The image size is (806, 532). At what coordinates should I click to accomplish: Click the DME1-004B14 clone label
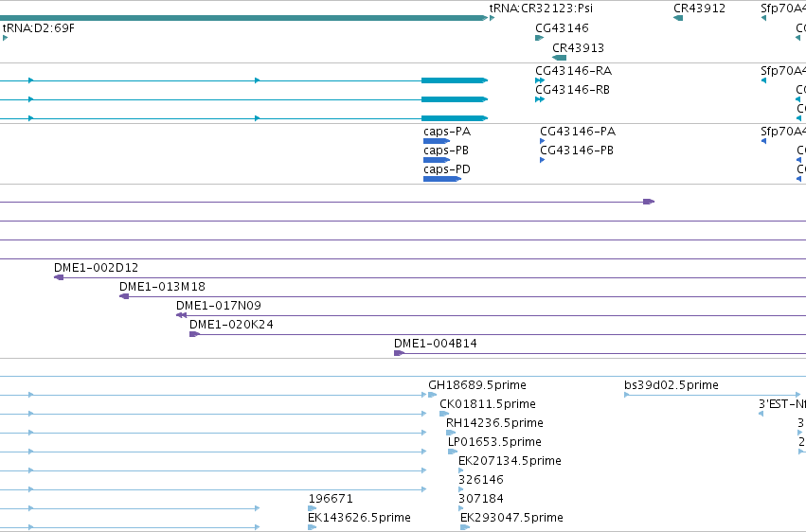436,344
